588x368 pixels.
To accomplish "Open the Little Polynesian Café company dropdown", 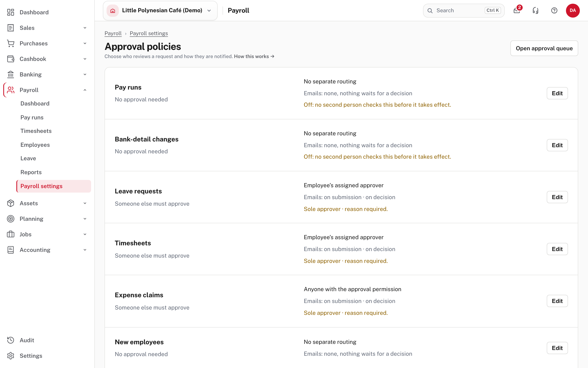I will coord(160,10).
